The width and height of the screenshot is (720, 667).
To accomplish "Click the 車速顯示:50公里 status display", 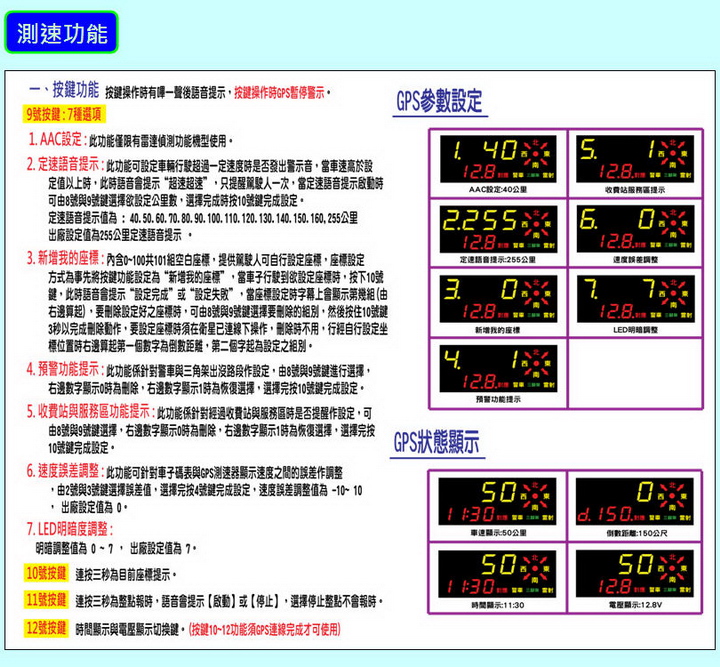I will pyautogui.click(x=497, y=504).
